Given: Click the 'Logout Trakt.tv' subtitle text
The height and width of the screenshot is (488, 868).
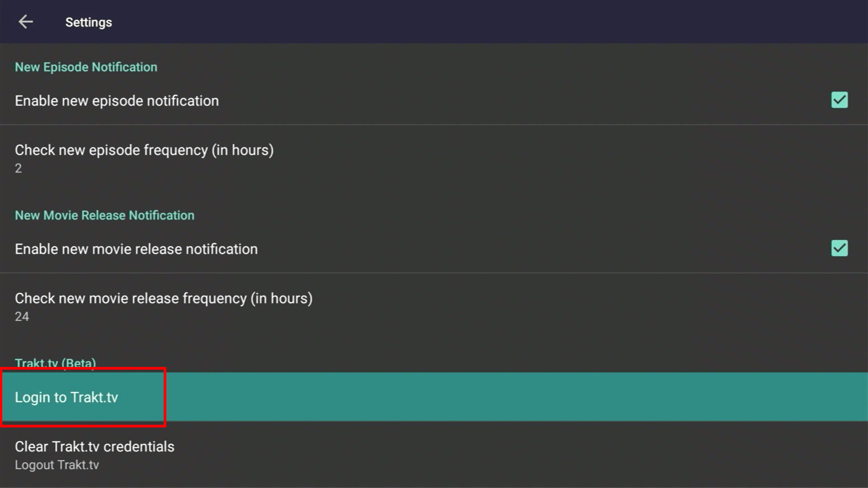Looking at the screenshot, I should [57, 465].
